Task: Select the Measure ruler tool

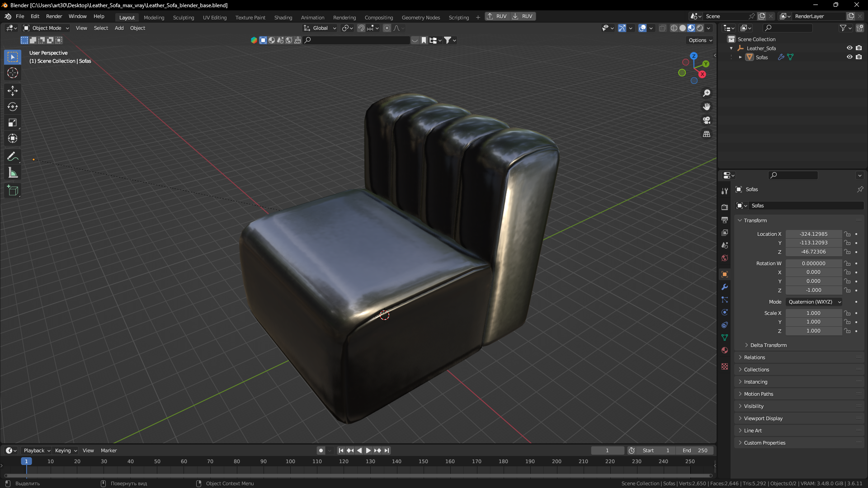Action: coord(13,173)
